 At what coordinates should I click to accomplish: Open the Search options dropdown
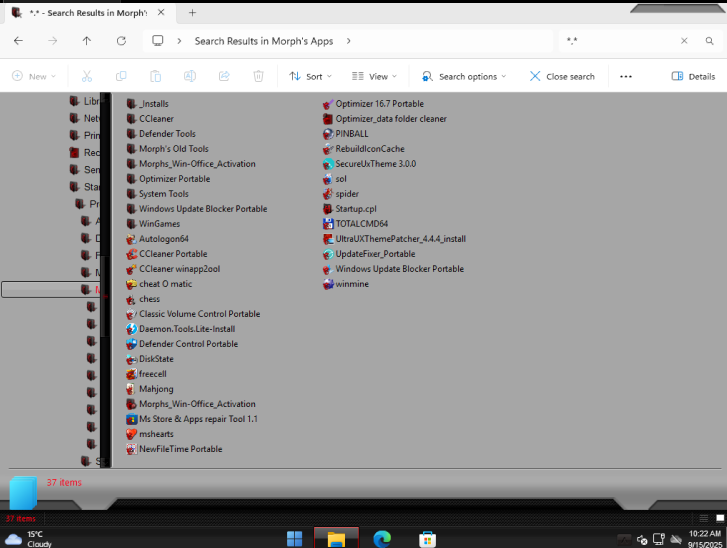[464, 76]
